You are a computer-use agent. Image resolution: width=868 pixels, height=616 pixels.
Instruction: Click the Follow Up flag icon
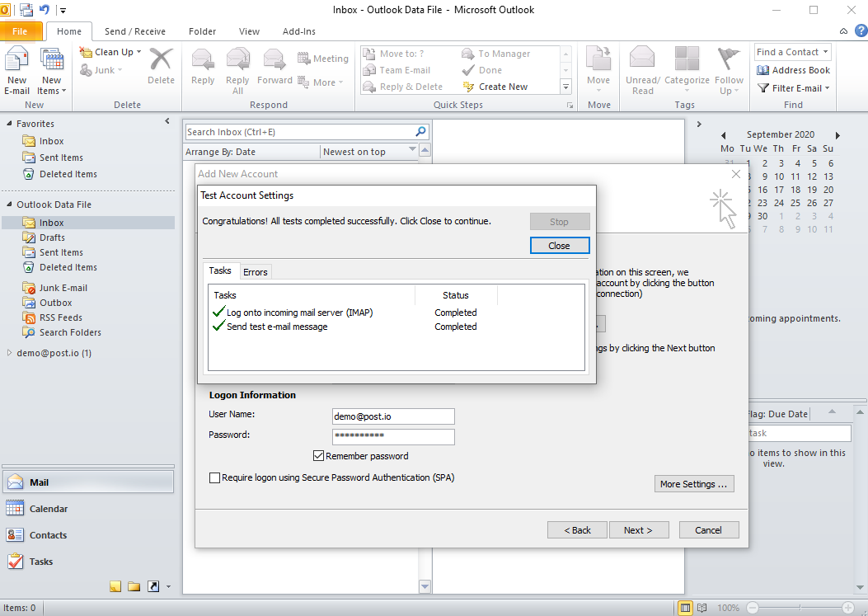[x=729, y=59]
